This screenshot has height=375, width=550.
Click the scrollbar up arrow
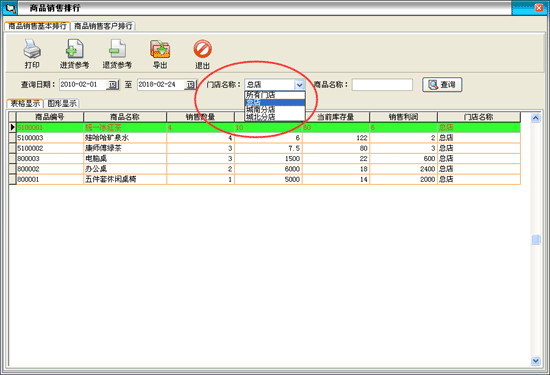pos(535,118)
